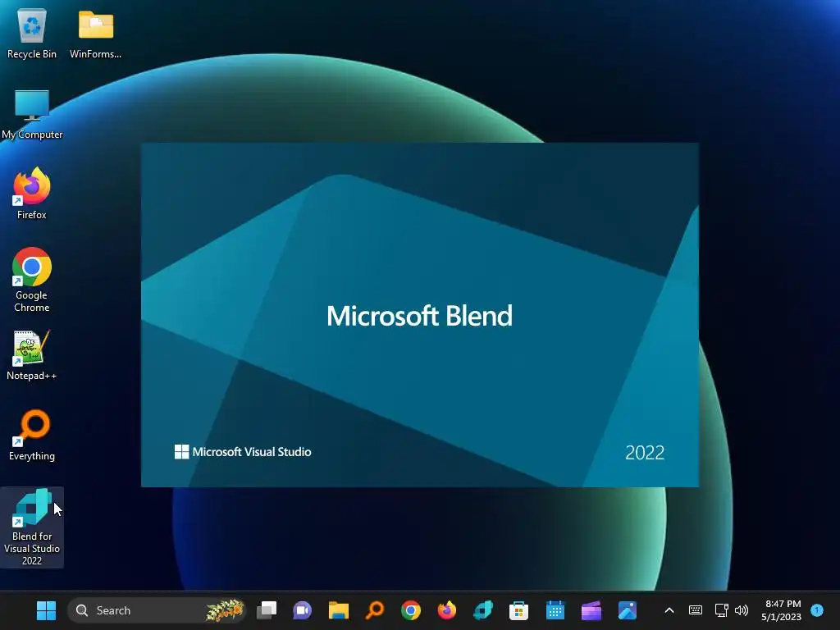The image size is (840, 630).
Task: Open clock and date 8:47 PM
Action: (782, 610)
